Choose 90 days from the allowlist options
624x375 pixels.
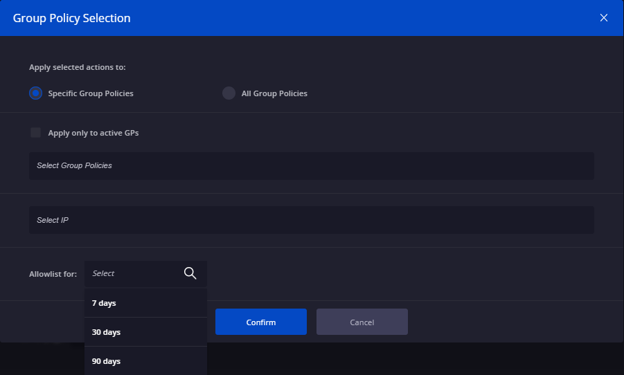pos(145,361)
